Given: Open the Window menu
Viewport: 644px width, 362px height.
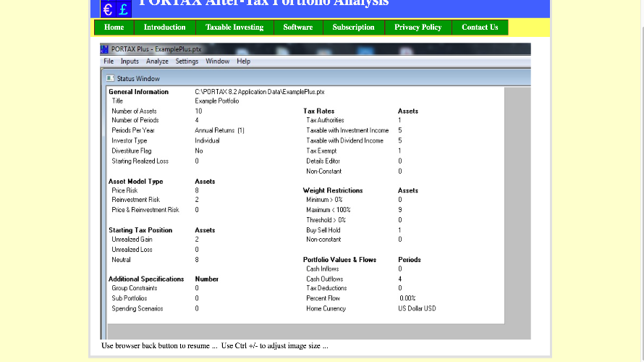Looking at the screenshot, I should pyautogui.click(x=218, y=62).
